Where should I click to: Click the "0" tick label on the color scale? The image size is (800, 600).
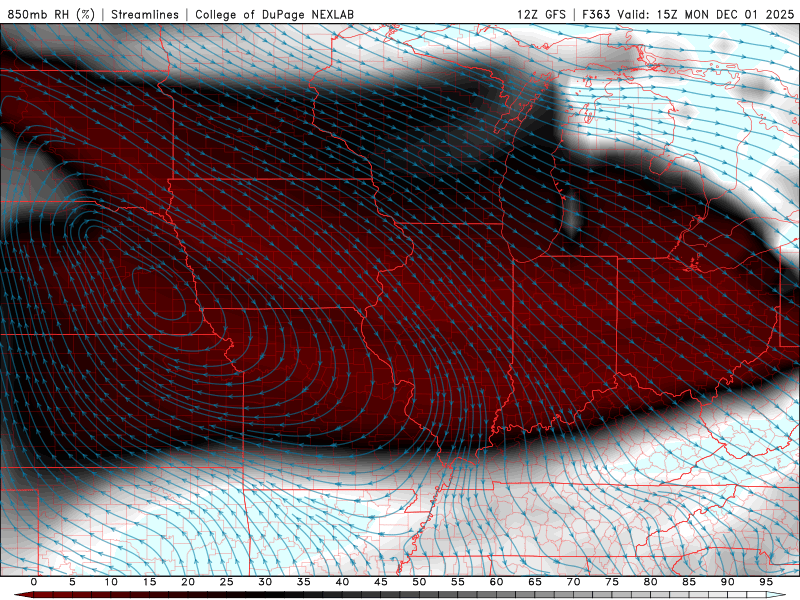[34, 582]
